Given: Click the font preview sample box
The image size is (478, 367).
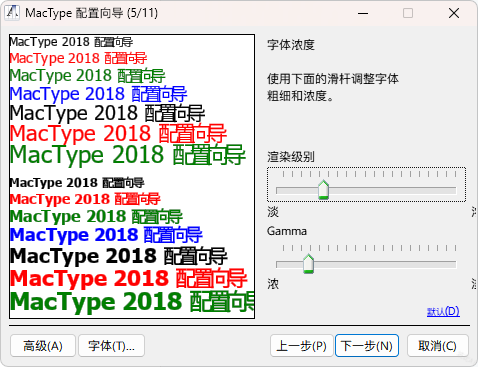Looking at the screenshot, I should (x=132, y=176).
